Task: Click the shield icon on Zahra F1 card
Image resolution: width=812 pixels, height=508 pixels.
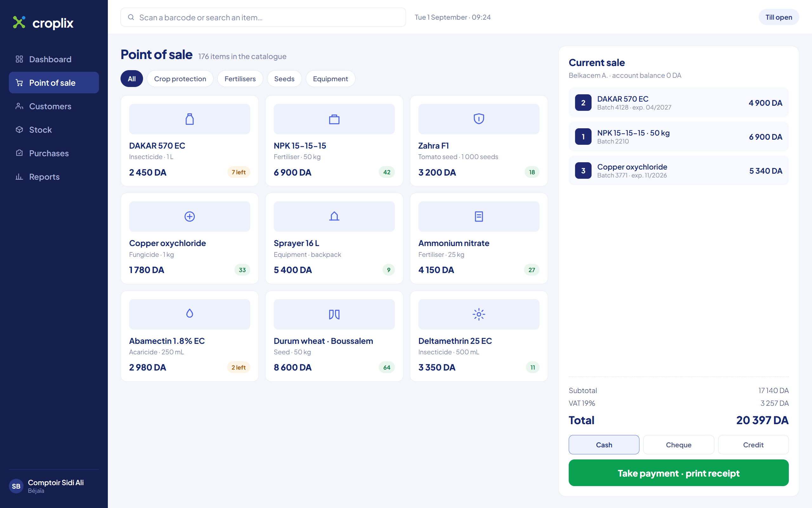Action: click(479, 119)
